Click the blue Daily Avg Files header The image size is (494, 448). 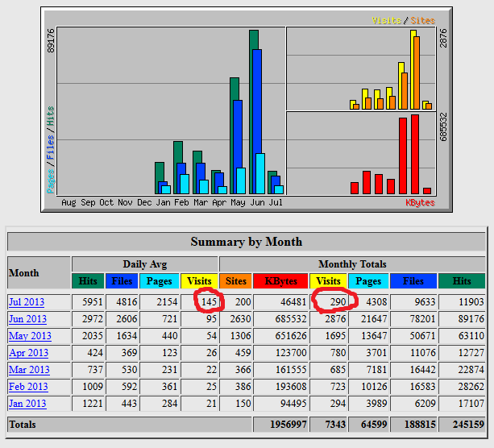[x=122, y=281]
